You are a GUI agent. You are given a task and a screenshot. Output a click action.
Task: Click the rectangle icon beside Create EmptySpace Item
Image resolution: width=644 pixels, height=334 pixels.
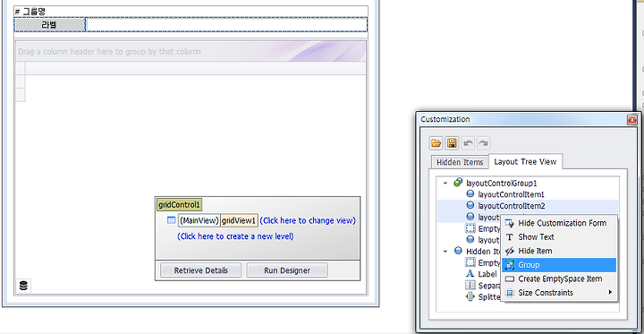[x=510, y=278]
